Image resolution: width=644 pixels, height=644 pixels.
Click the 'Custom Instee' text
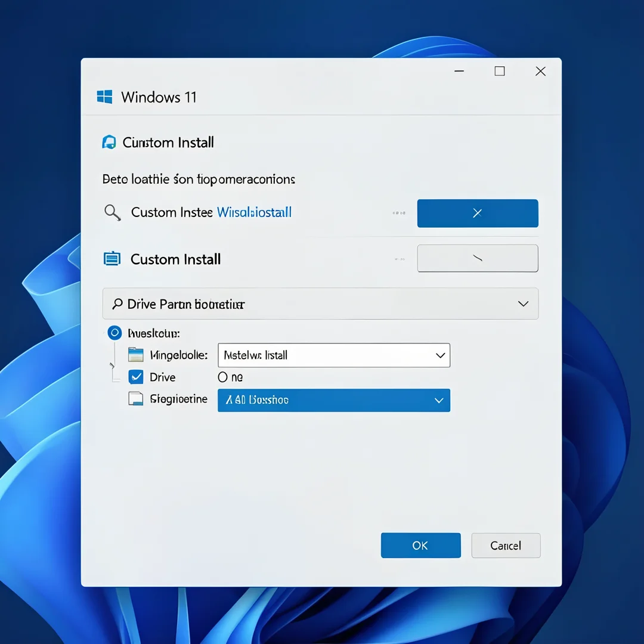[x=172, y=212]
